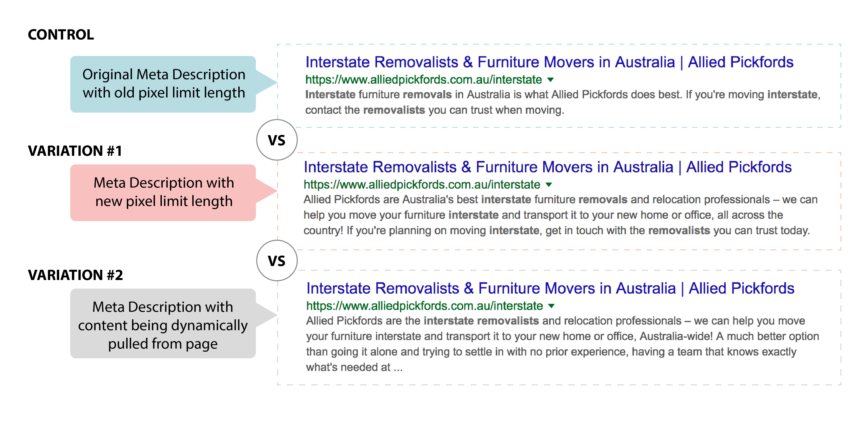Expand dropdown arrow beside Control result URL
Viewport: 868px width, 422px height.
pyautogui.click(x=551, y=80)
